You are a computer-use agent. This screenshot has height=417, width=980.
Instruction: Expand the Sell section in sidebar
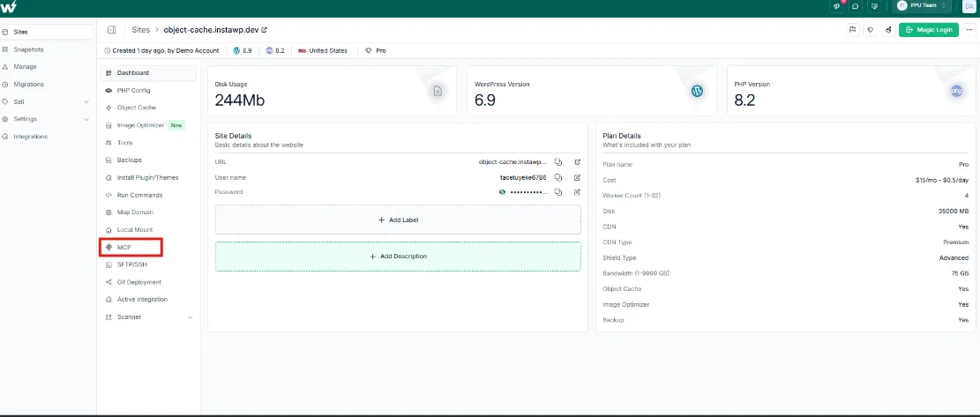[x=86, y=101]
